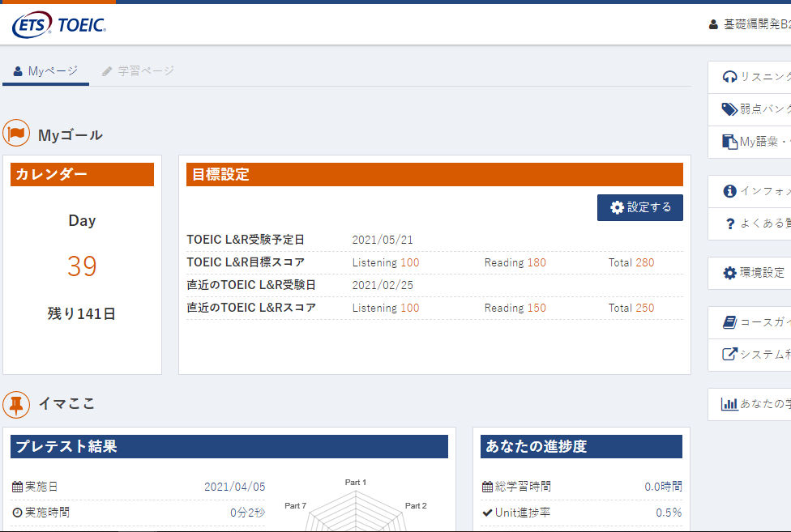Click the 設定する button
The image size is (791, 532).
tap(639, 207)
